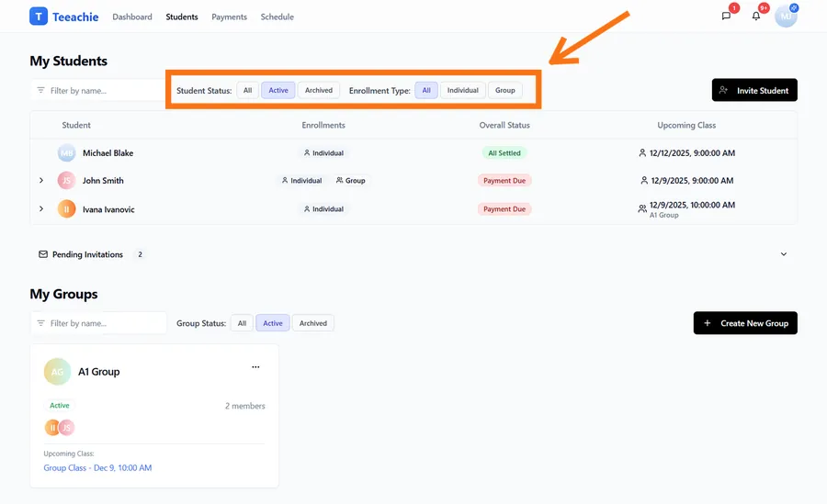Open the Payments navigation tab
Screen dimensions: 827x504
(x=229, y=17)
